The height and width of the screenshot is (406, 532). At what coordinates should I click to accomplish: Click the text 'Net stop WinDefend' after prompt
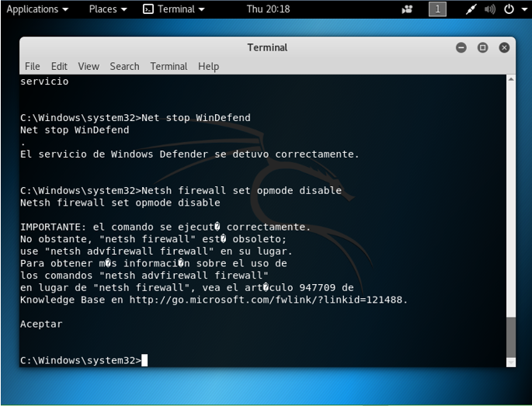click(x=196, y=118)
